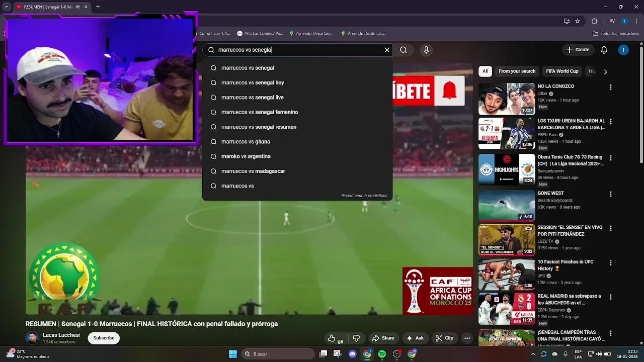Open Lucas Lucchesi channel avatar
The width and height of the screenshot is (644, 362).
[x=32, y=338]
